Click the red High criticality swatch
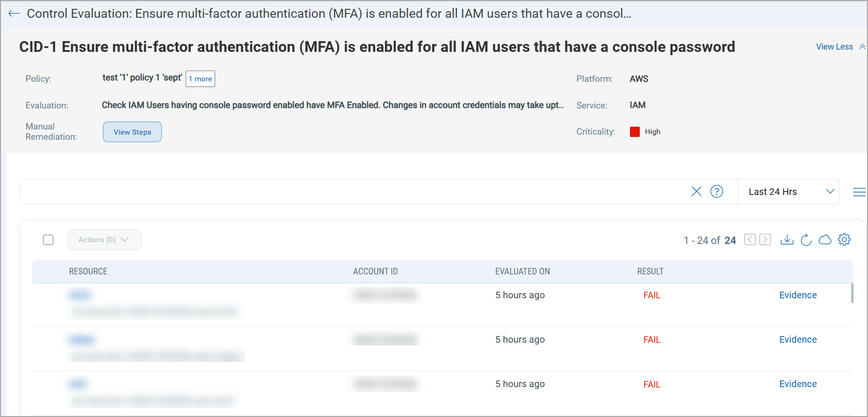Screen dimensions: 868x417 [x=635, y=132]
